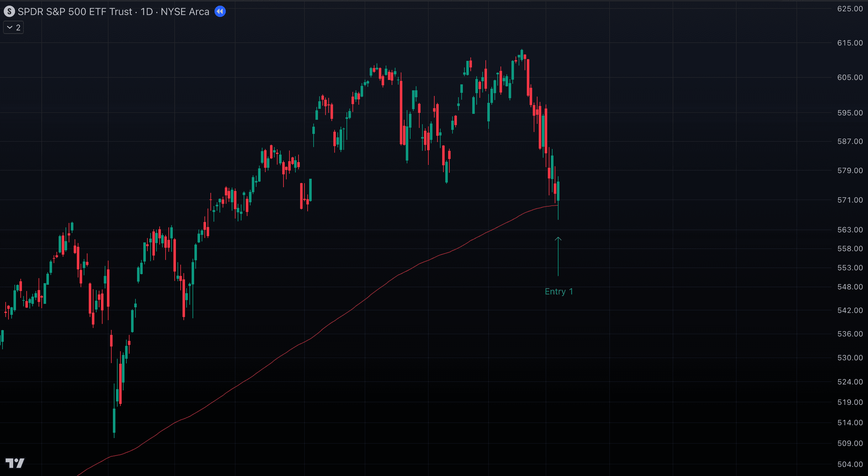Click the 615.00 price axis label
Image resolution: width=868 pixels, height=476 pixels.
pyautogui.click(x=850, y=43)
